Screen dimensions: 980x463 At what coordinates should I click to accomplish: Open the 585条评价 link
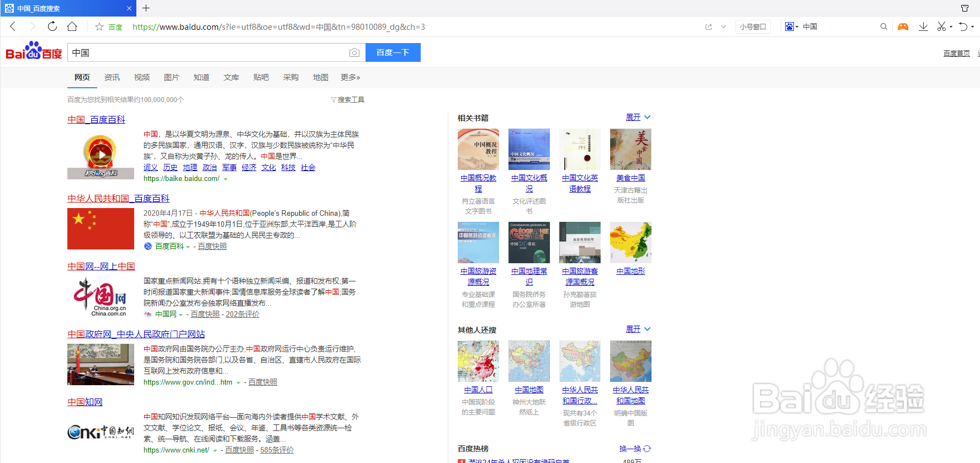point(277,450)
